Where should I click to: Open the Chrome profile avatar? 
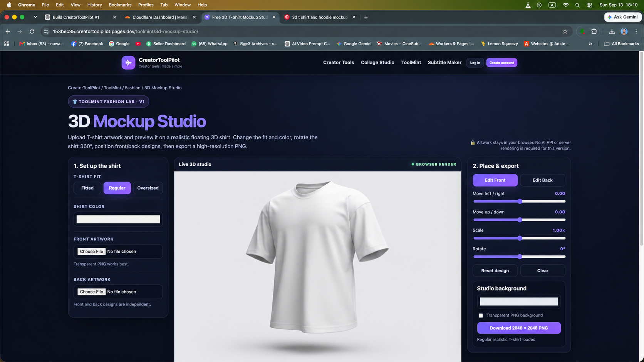pos(624,32)
